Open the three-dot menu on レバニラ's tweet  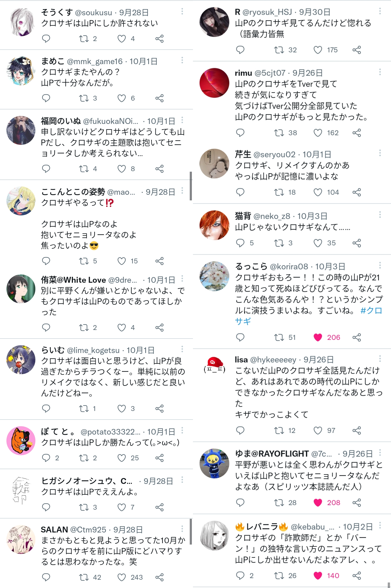(380, 525)
